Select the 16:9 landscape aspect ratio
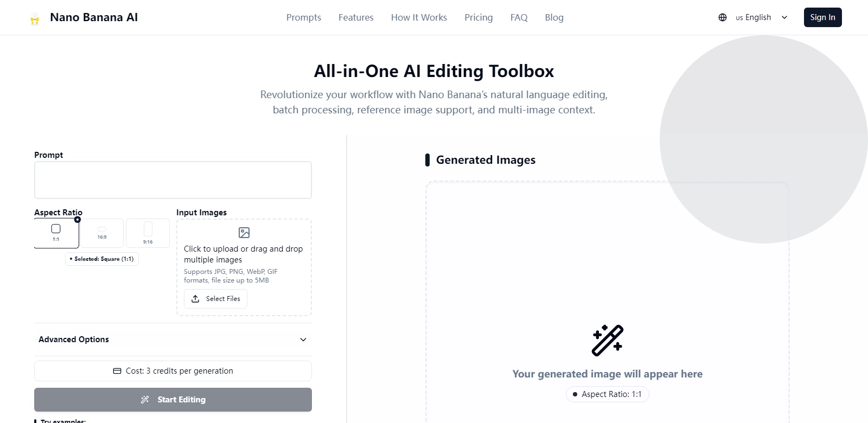The width and height of the screenshot is (868, 423). click(102, 233)
